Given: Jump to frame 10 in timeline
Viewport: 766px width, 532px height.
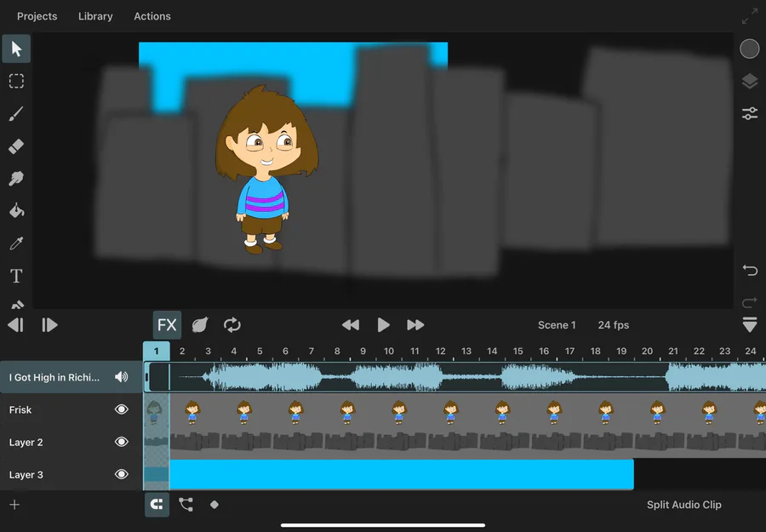Looking at the screenshot, I should point(389,351).
